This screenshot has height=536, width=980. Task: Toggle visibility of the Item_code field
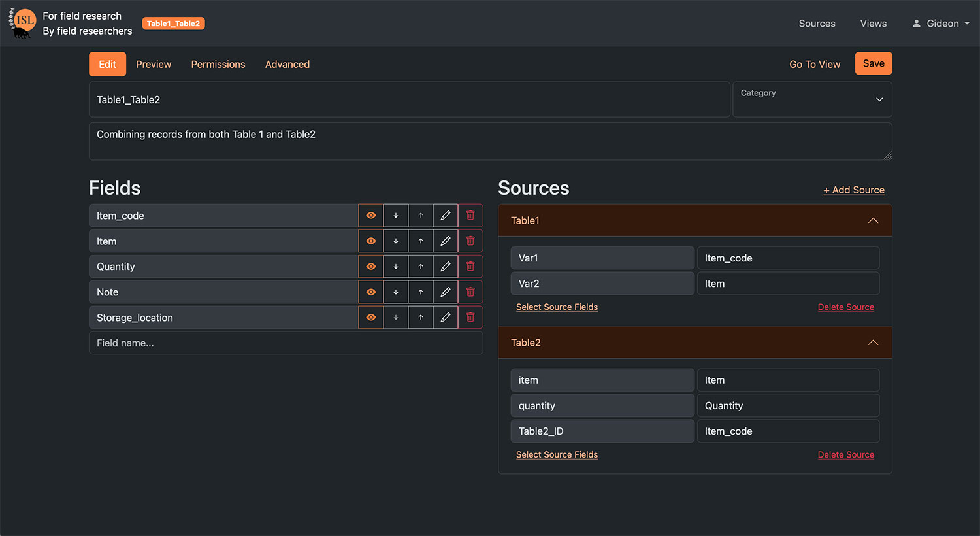[x=371, y=216]
